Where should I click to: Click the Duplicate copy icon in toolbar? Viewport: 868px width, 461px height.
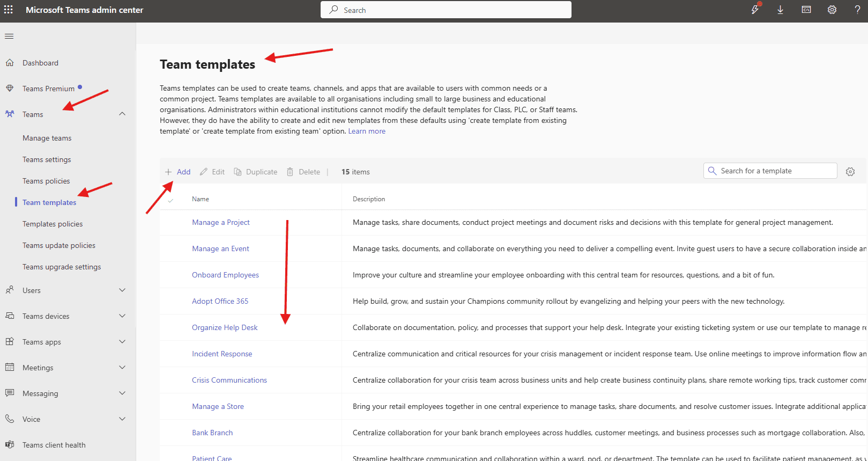(238, 172)
